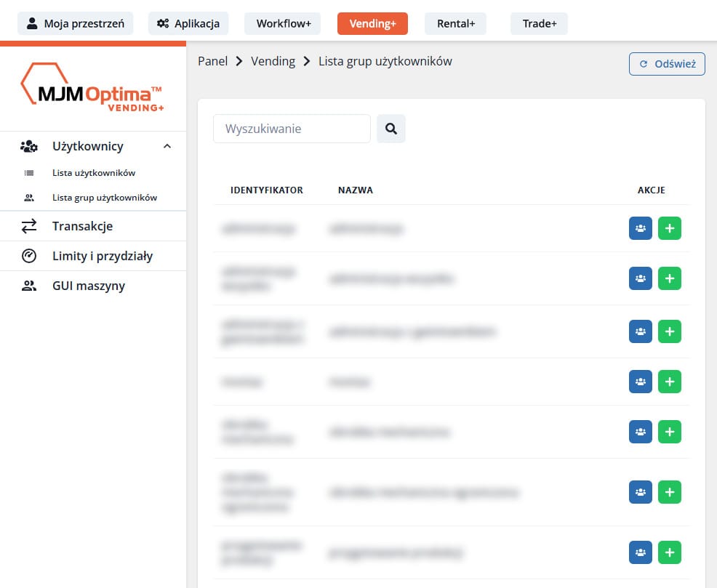Click green plus button in third row
The height and width of the screenshot is (588, 717).
(670, 331)
